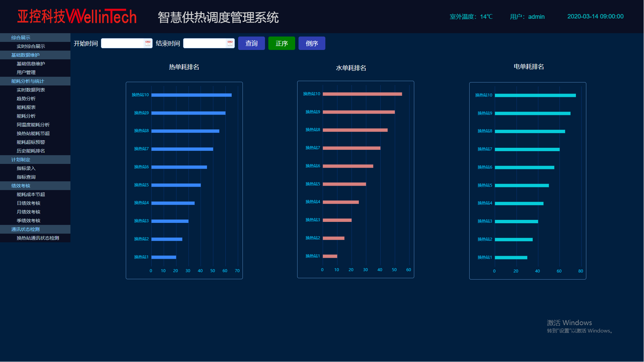This screenshot has width=644, height=362.
Task: Click the 查询 query button
Action: 252,43
